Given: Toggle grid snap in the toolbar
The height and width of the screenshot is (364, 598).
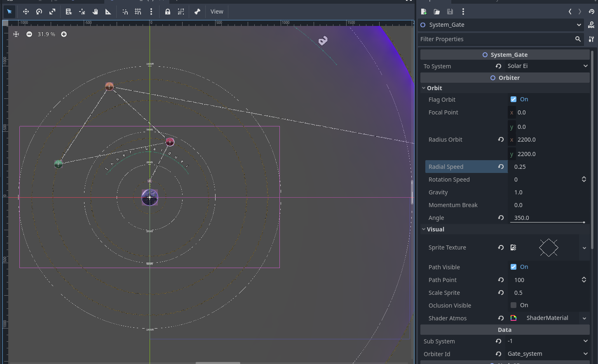Looking at the screenshot, I should click(138, 12).
